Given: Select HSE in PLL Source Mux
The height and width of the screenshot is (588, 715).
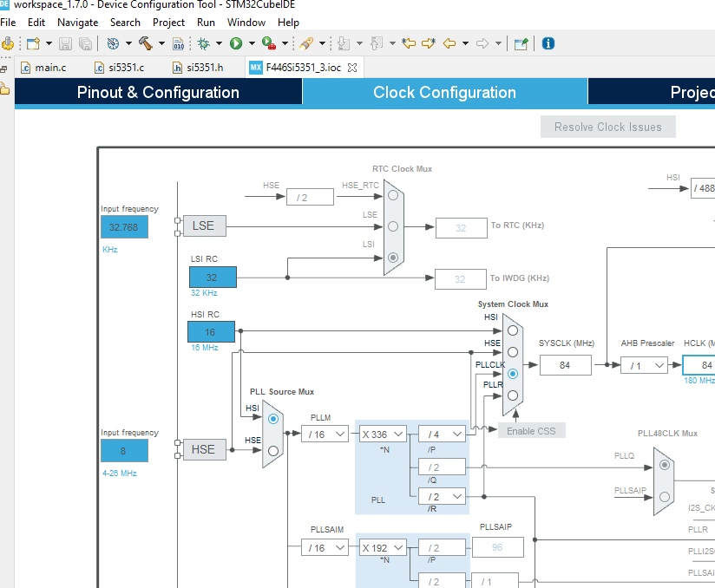Looking at the screenshot, I should click(x=273, y=451).
